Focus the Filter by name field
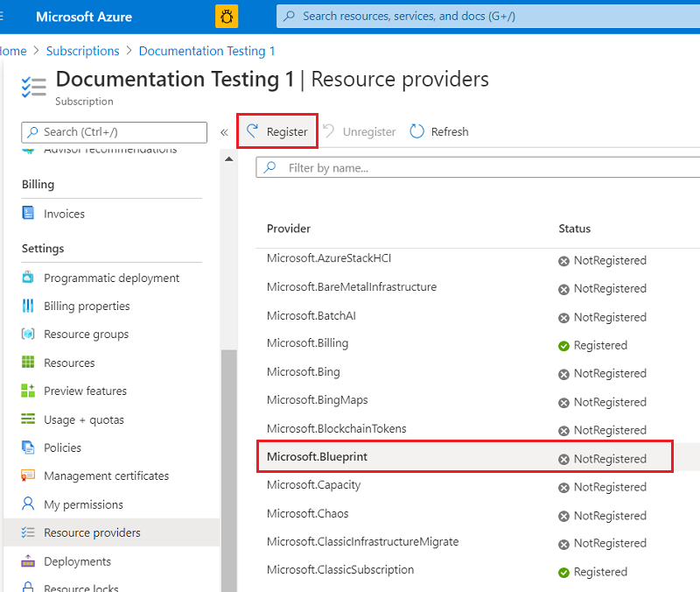 tap(478, 167)
